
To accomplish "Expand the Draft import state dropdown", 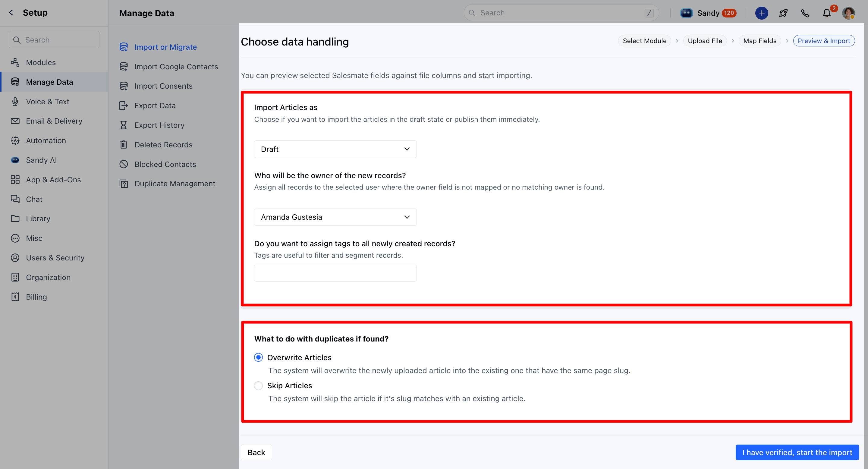I will [335, 149].
